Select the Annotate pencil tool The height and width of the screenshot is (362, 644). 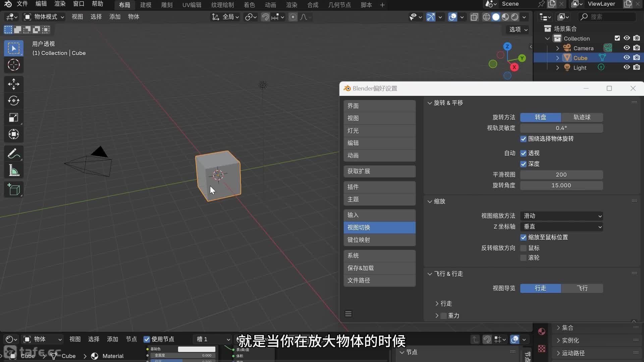[14, 154]
